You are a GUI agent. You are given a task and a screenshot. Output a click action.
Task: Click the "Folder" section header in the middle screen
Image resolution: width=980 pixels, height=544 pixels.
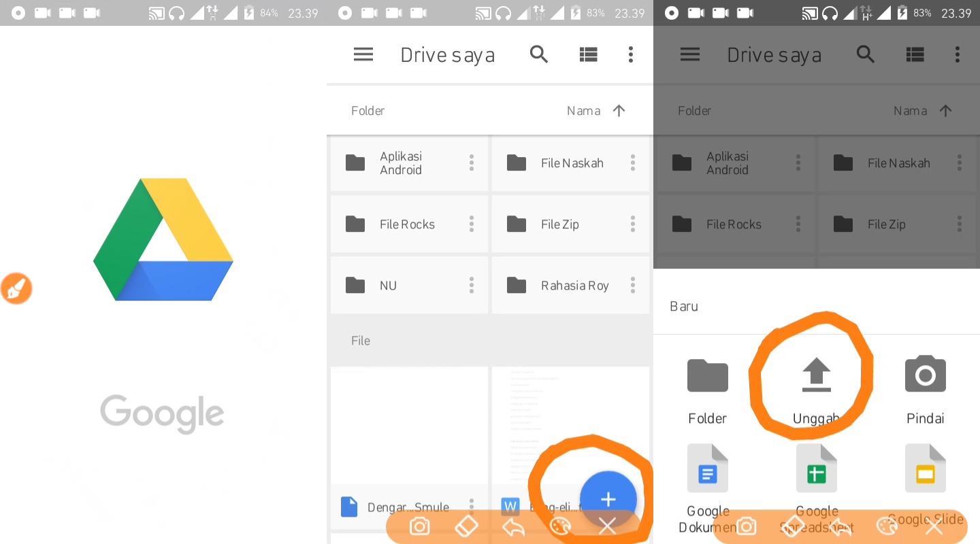coord(368,111)
